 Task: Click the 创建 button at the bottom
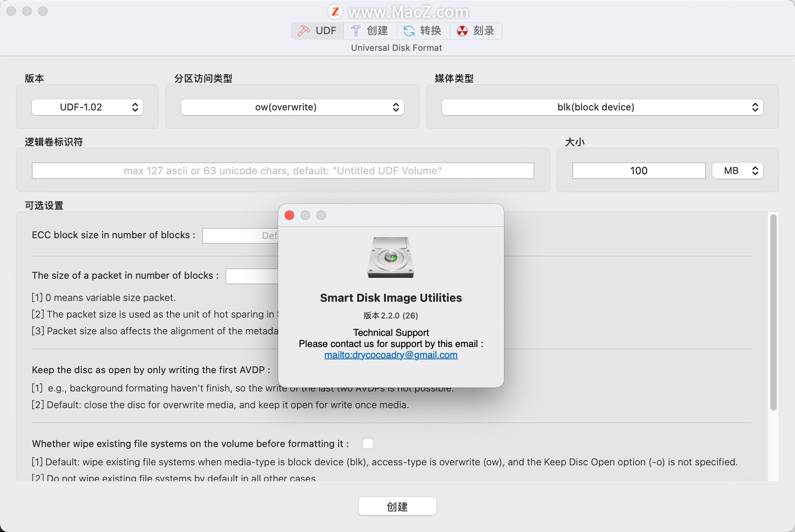pyautogui.click(x=397, y=506)
